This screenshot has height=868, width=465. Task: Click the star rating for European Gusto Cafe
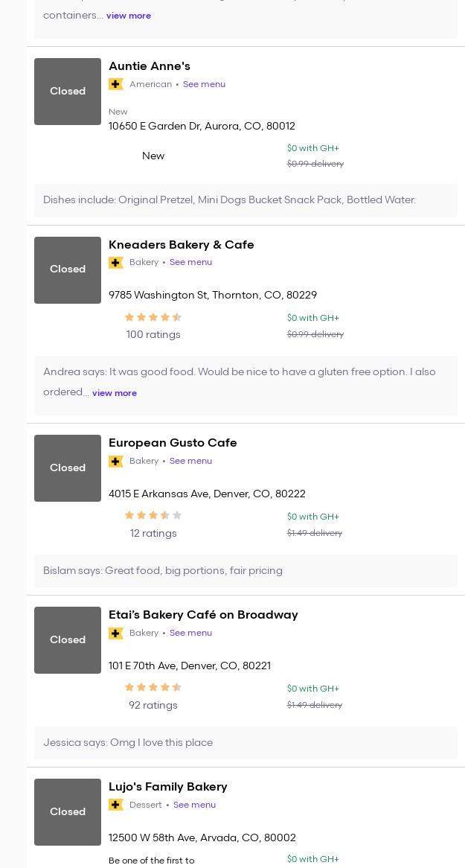click(153, 515)
